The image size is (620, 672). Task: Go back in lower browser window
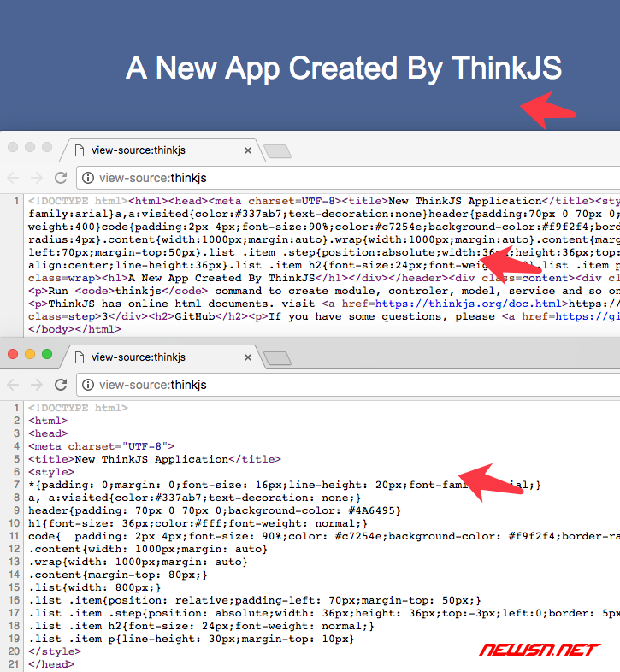(x=14, y=385)
